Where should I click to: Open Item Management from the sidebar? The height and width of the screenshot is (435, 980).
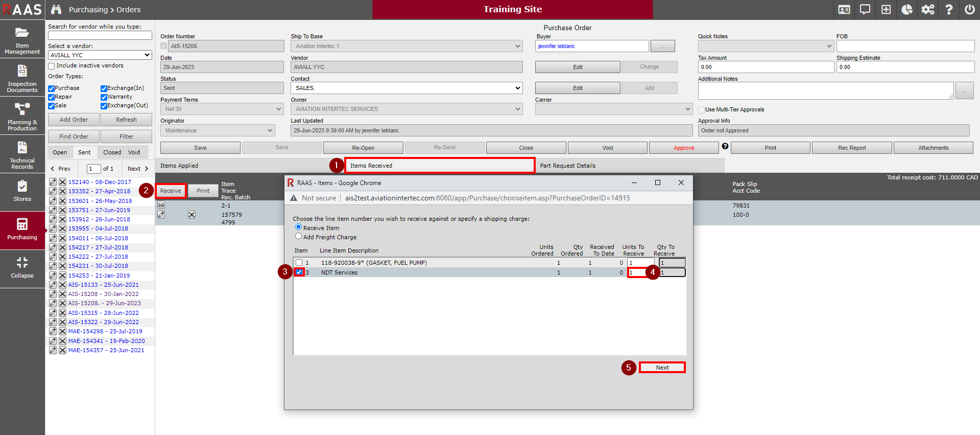pyautogui.click(x=22, y=39)
